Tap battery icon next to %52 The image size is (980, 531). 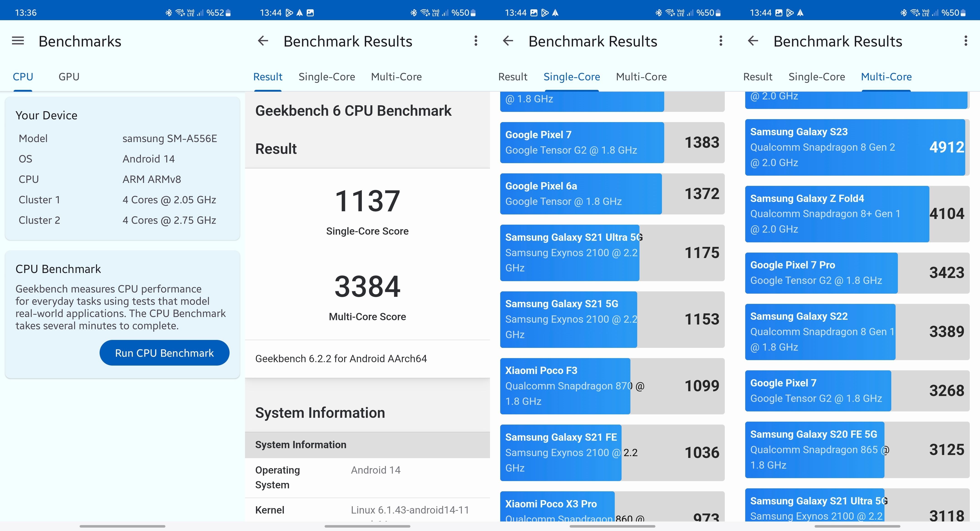[228, 12]
